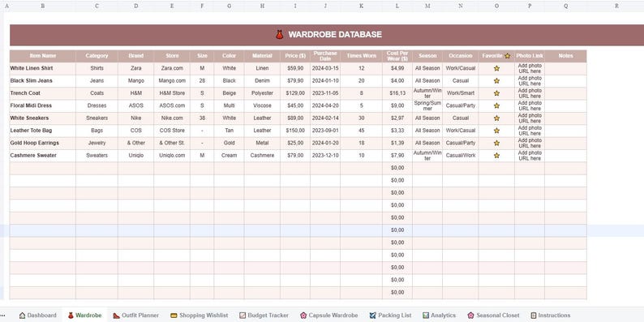Select the Trench Coat item cell
This screenshot has width=644, height=322.
click(x=43, y=93)
